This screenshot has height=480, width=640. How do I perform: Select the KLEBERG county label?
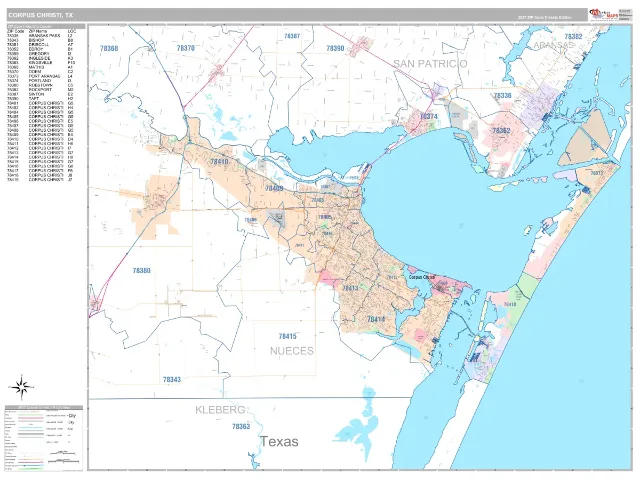[x=220, y=410]
